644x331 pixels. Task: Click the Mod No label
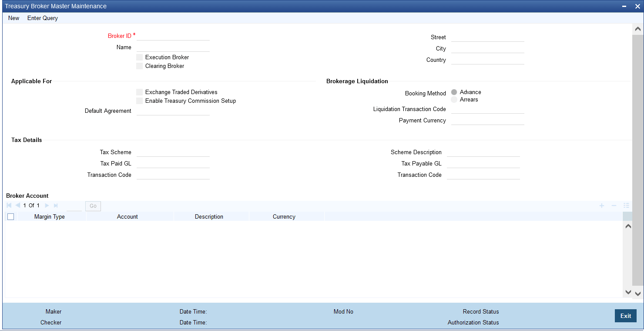point(343,312)
